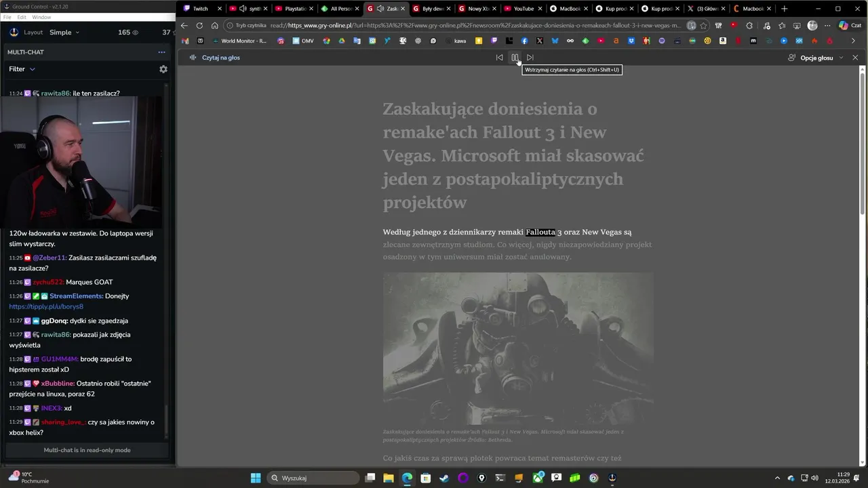Mute the Zaskakujące tab via speaker icon
868x488 pixels.
(380, 9)
